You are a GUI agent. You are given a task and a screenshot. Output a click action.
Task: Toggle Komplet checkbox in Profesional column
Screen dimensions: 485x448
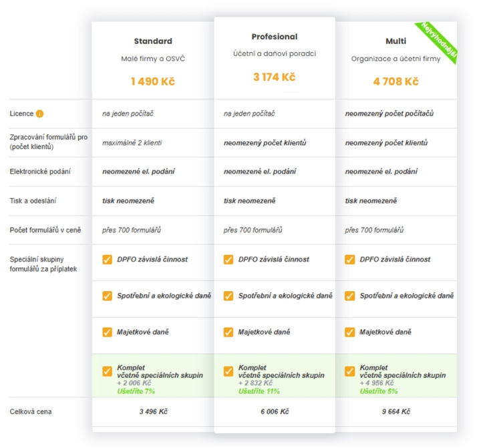(228, 372)
